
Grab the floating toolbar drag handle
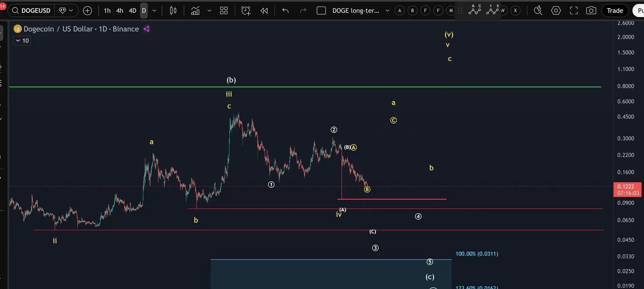[x=460, y=11]
